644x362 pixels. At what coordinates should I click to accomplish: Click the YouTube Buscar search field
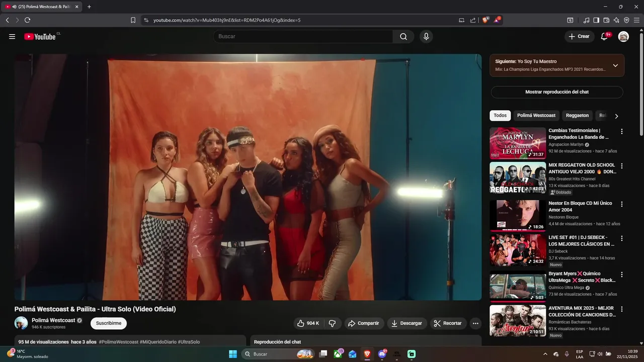tap(303, 36)
